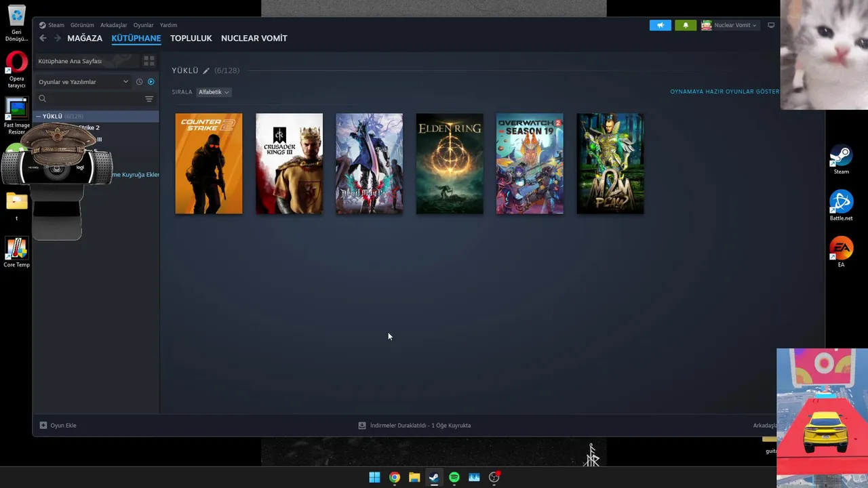Select the Devil May Cry 5 cover
Image resolution: width=868 pixels, height=488 pixels.
coord(370,163)
